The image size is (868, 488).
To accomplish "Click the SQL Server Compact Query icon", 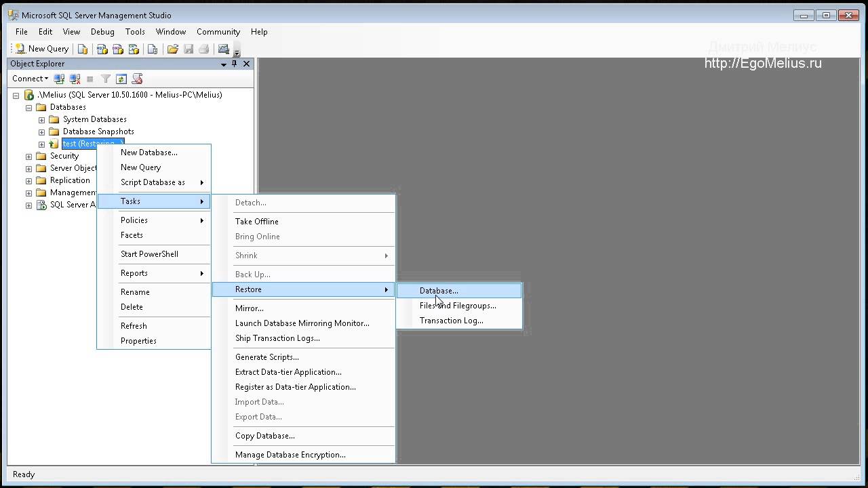I will 153,49.
